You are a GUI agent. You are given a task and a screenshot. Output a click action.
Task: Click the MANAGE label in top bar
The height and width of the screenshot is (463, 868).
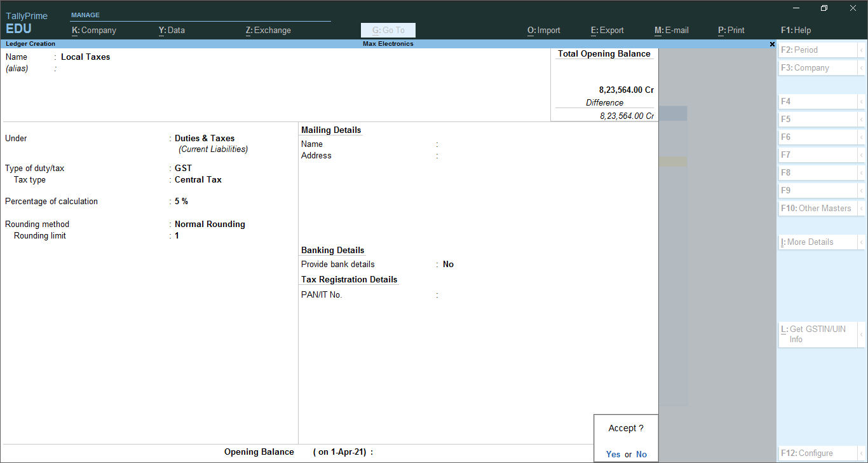tap(85, 15)
